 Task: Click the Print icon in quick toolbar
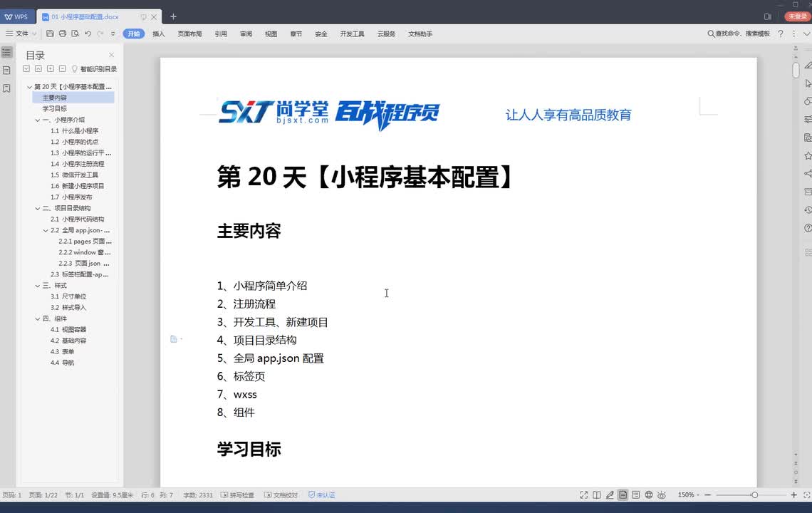[62, 33]
